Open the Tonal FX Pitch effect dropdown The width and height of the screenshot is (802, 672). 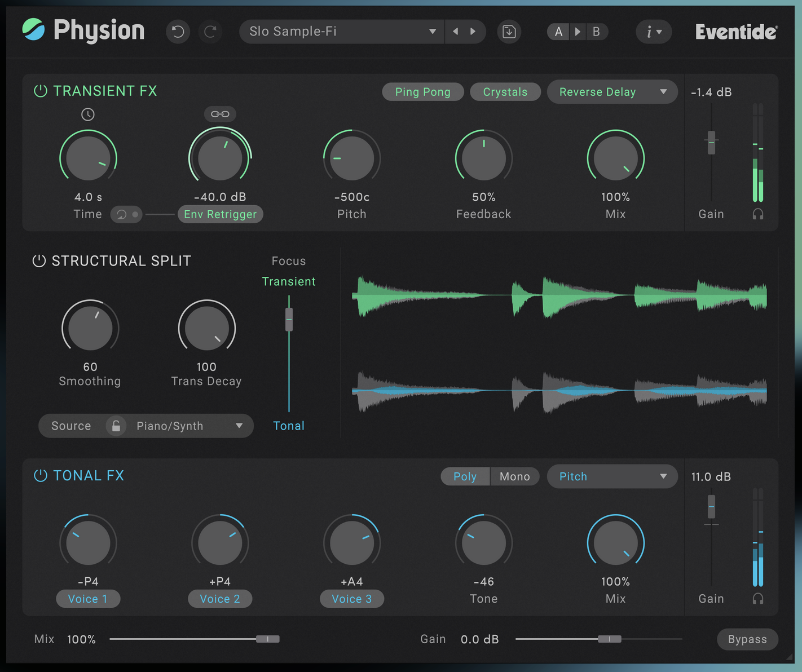pyautogui.click(x=612, y=476)
